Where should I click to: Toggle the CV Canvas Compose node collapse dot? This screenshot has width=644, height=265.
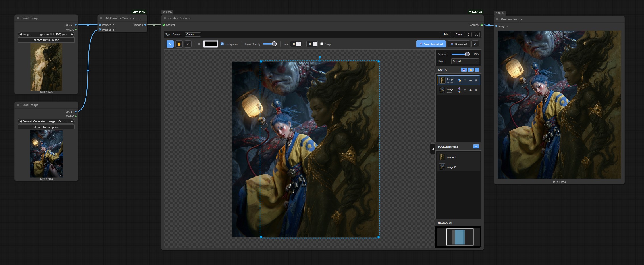click(x=101, y=18)
